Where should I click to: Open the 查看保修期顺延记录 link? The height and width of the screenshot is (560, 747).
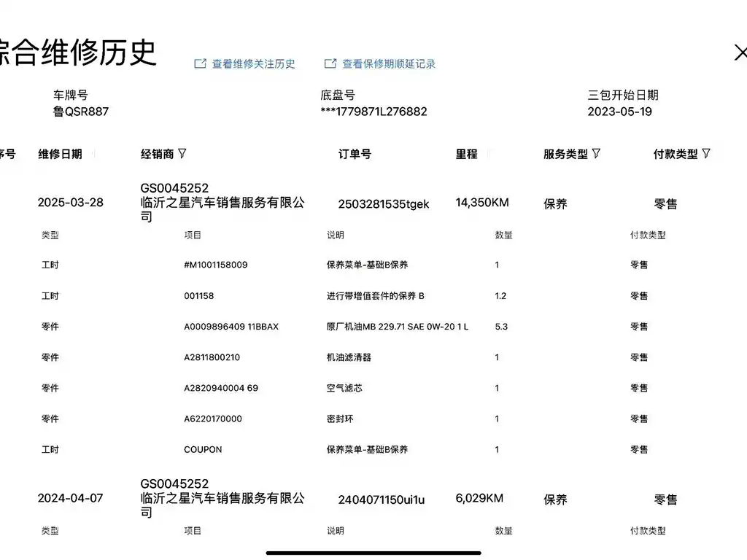(x=389, y=64)
